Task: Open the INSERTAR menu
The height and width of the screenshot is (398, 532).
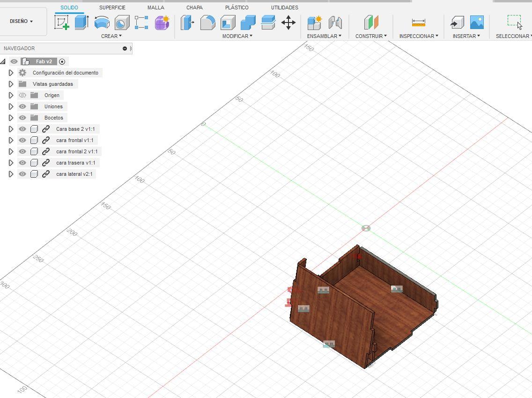Action: coord(466,36)
